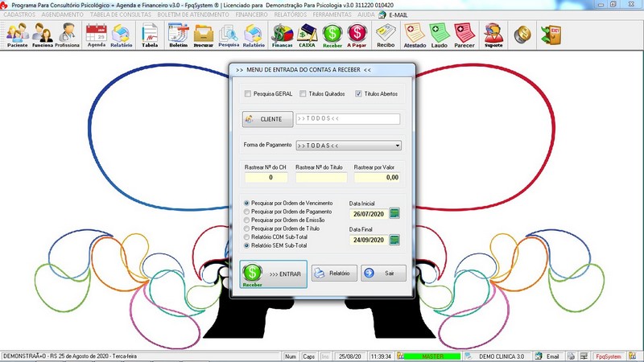Screen dimensions: 644x362
Task: Open the Relatório icon next to Agenda
Action: click(122, 35)
